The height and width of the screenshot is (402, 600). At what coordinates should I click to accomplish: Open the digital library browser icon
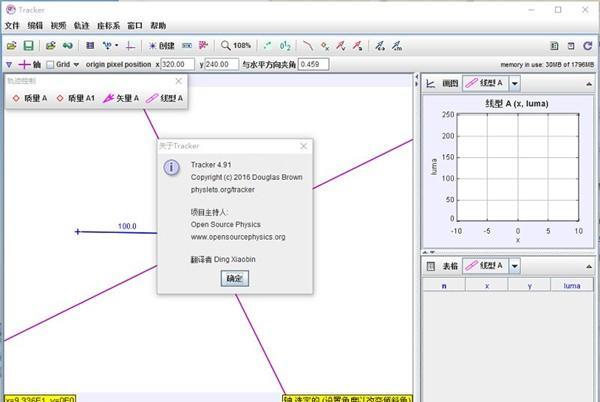(68, 46)
